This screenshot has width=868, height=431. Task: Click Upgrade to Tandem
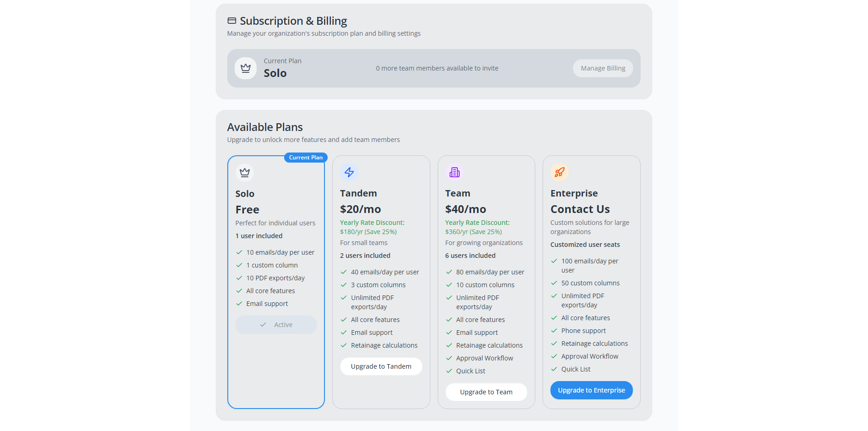(x=381, y=366)
